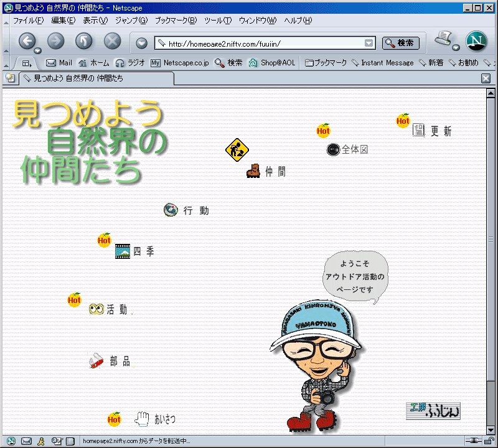This screenshot has width=498, height=448.
Task: Open My Netscape.co.jp toolbar shortcut
Action: pos(180,63)
